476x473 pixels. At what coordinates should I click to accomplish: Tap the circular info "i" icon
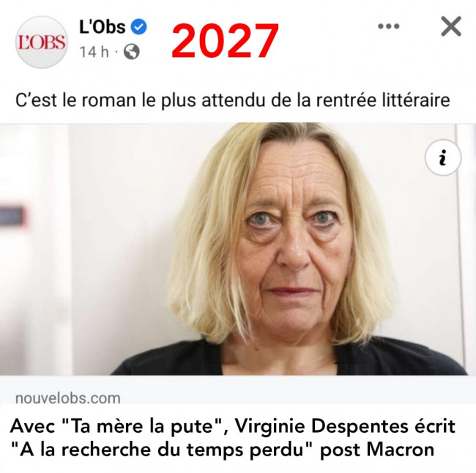[443, 157]
